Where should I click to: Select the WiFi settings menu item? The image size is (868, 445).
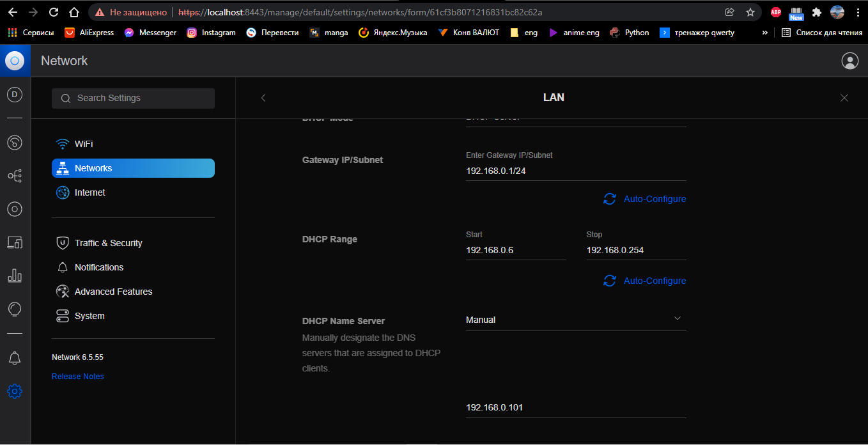(x=83, y=144)
